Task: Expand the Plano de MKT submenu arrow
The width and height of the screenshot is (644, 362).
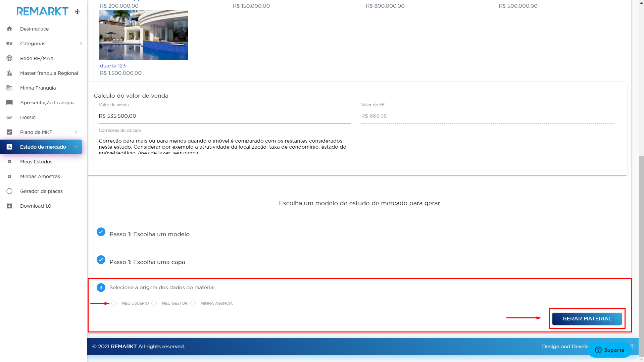Action: pyautogui.click(x=76, y=132)
